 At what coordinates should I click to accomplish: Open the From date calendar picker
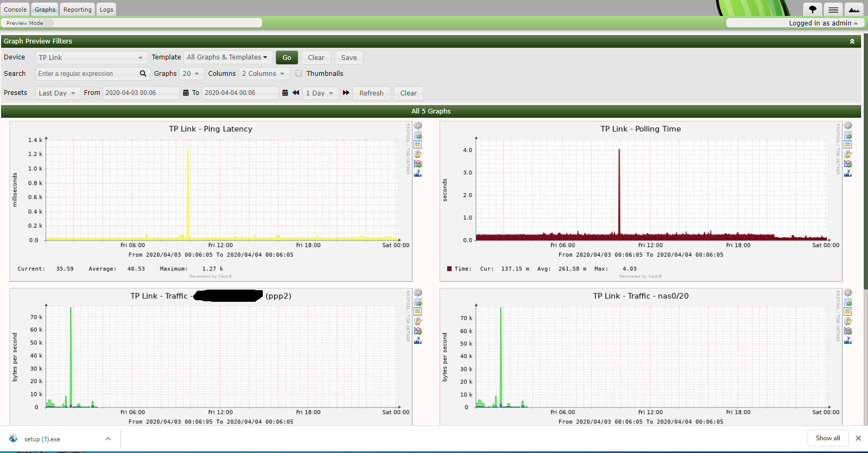point(186,93)
